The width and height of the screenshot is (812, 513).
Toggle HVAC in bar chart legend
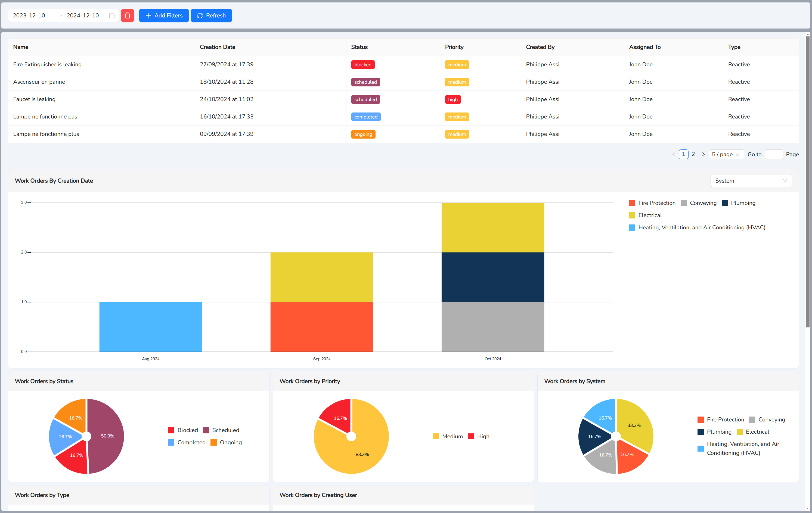[x=697, y=228]
